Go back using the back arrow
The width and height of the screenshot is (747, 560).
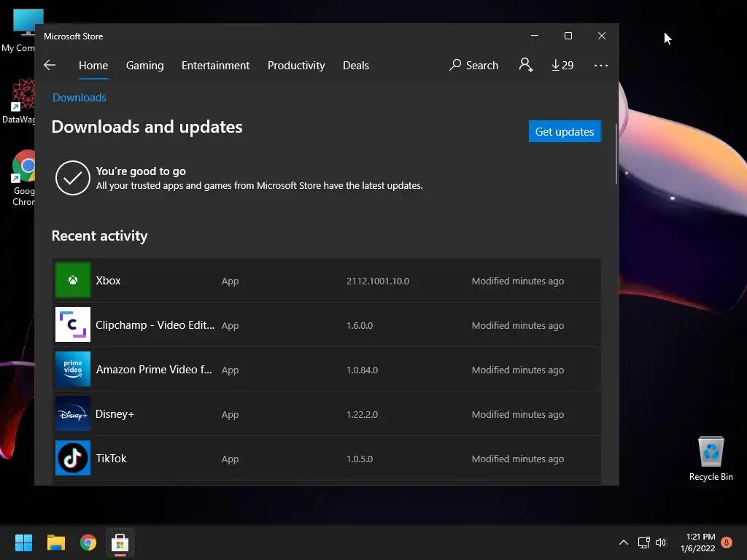pyautogui.click(x=50, y=65)
